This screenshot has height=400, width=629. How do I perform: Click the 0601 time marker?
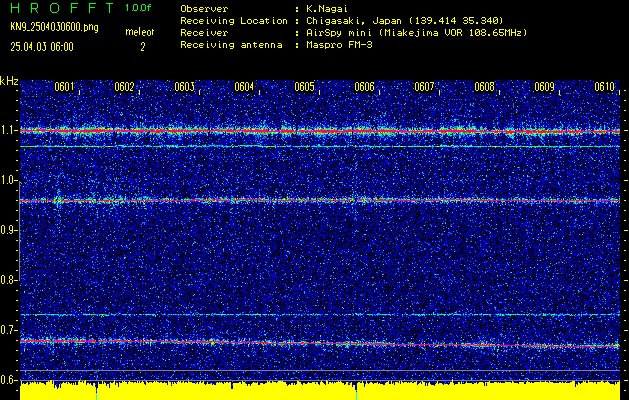point(64,87)
